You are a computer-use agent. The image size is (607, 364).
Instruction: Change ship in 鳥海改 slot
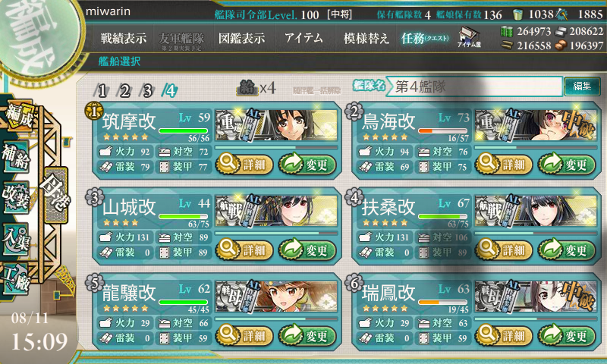coord(566,164)
